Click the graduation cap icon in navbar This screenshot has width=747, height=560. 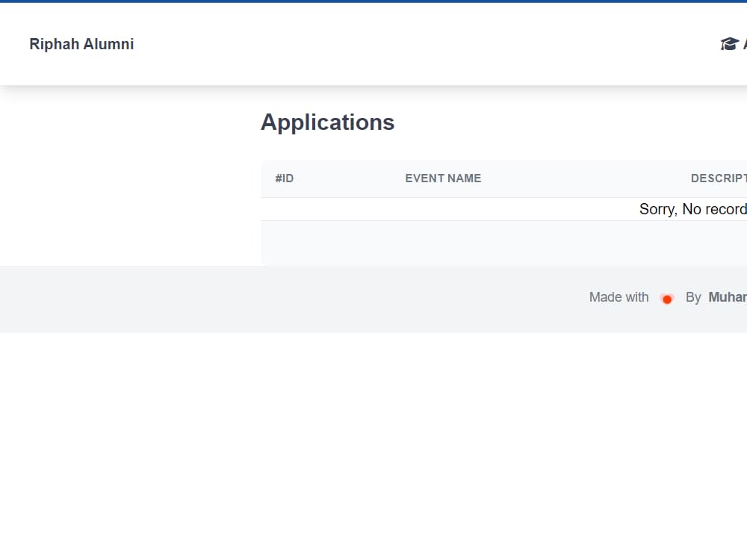coord(729,44)
